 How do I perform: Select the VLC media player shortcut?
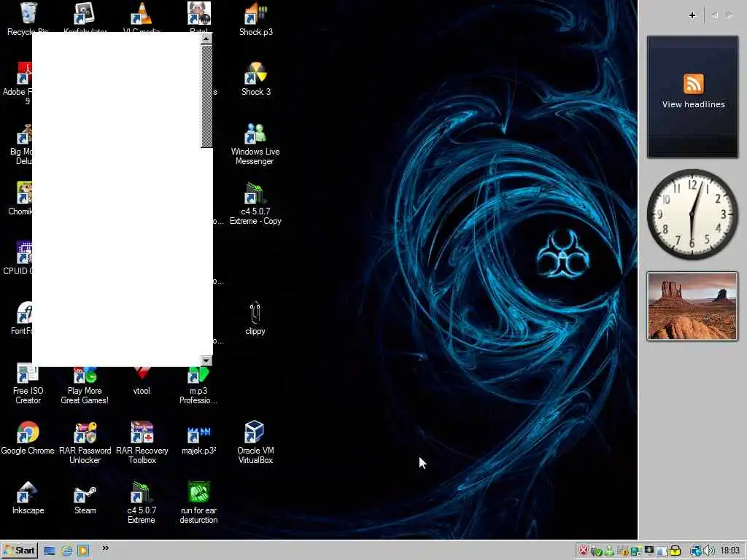[x=141, y=17]
